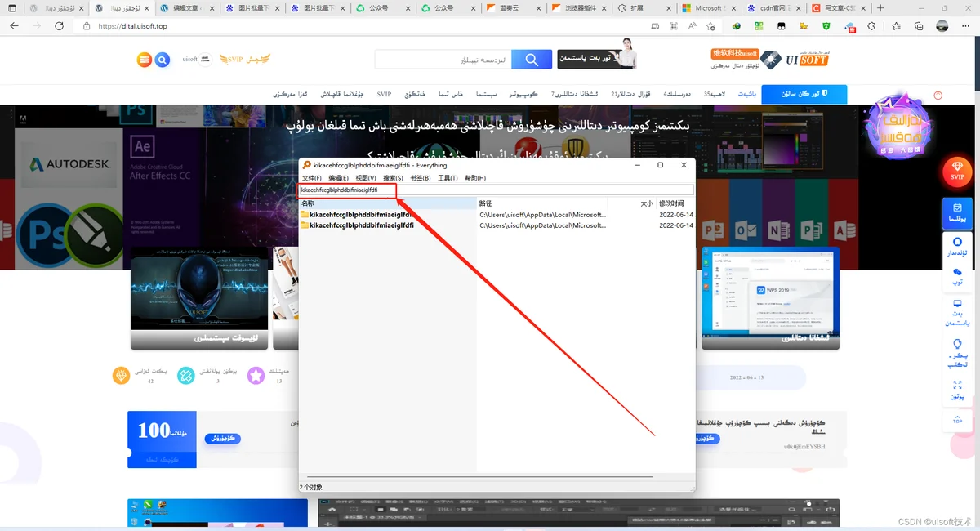Open the 工具(T) menu in Everything
Screen dimensions: 980x531
pyautogui.click(x=448, y=178)
